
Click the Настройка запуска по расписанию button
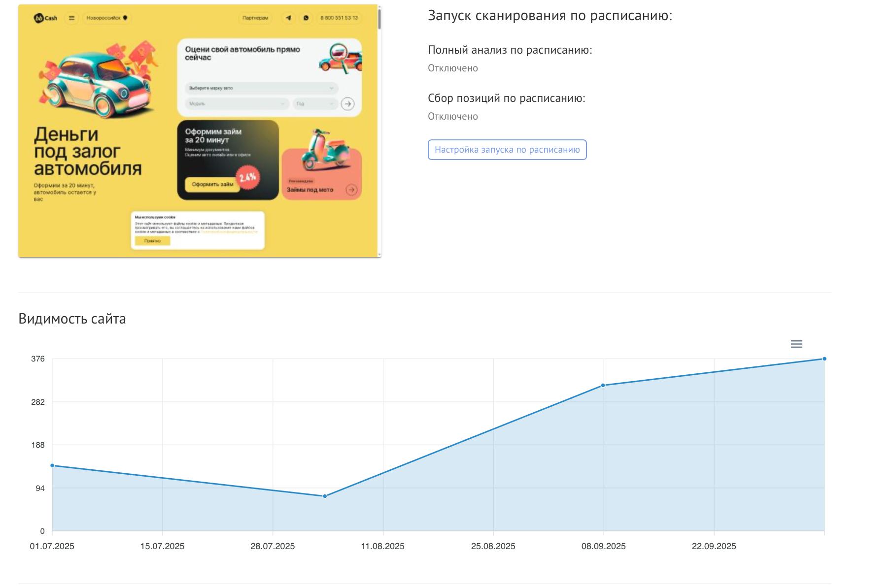pos(507,150)
